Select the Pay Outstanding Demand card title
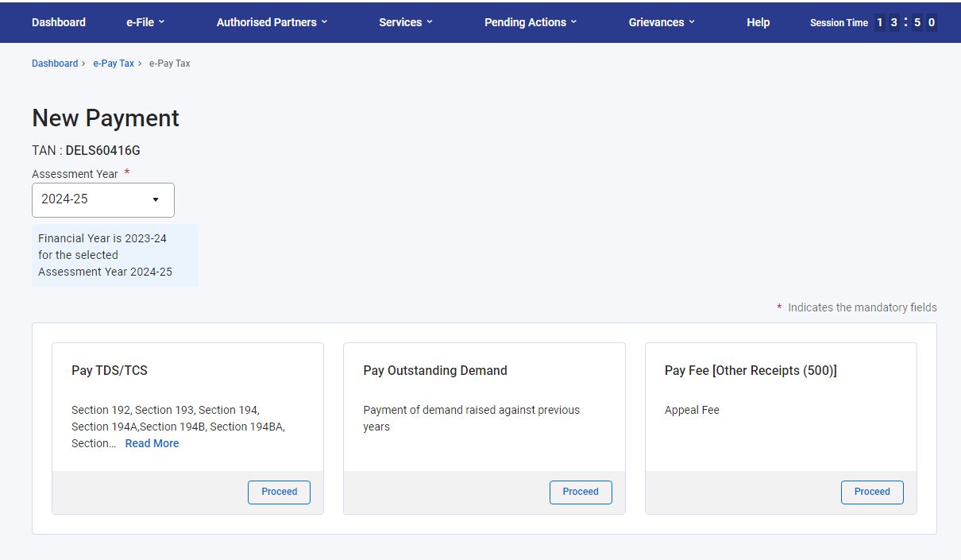961x560 pixels. [434, 370]
